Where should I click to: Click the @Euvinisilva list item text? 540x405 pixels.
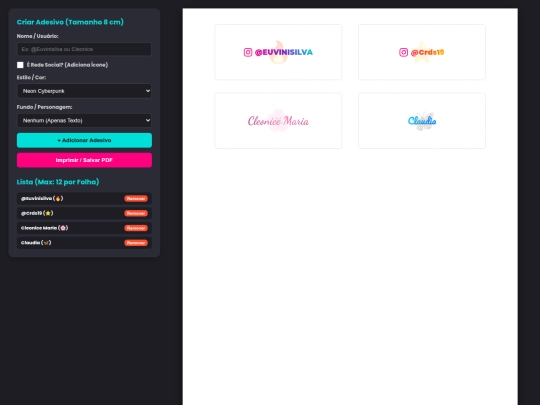[42, 198]
